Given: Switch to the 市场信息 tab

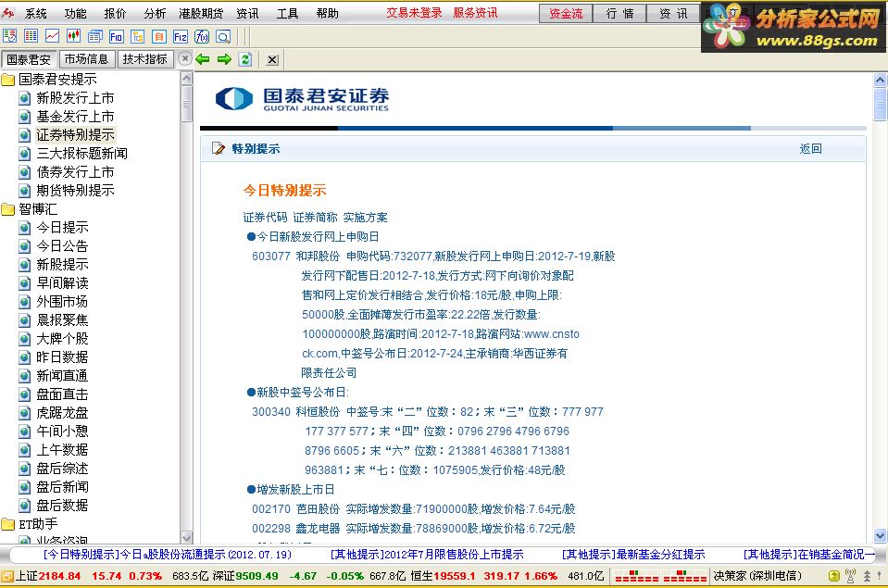Looking at the screenshot, I should (x=86, y=59).
